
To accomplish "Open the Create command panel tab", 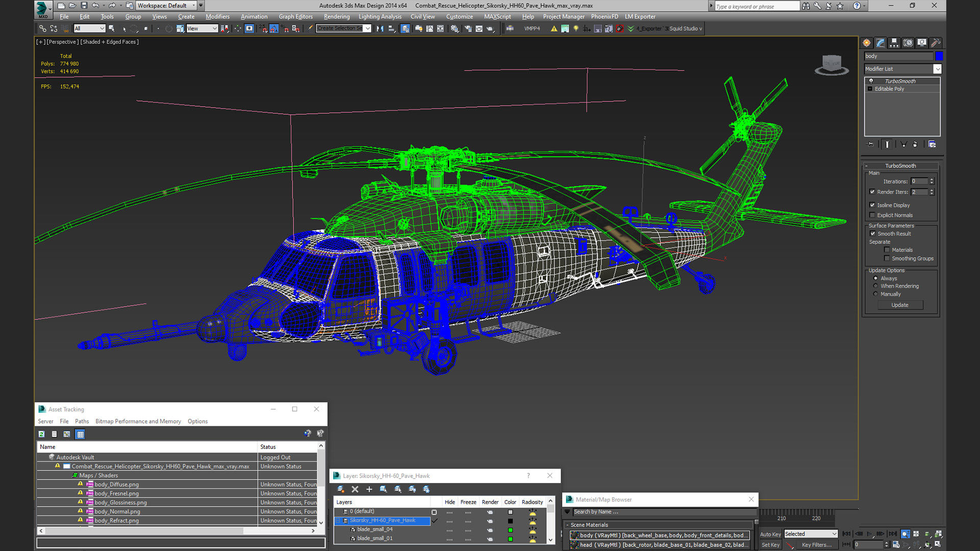I will pyautogui.click(x=867, y=43).
